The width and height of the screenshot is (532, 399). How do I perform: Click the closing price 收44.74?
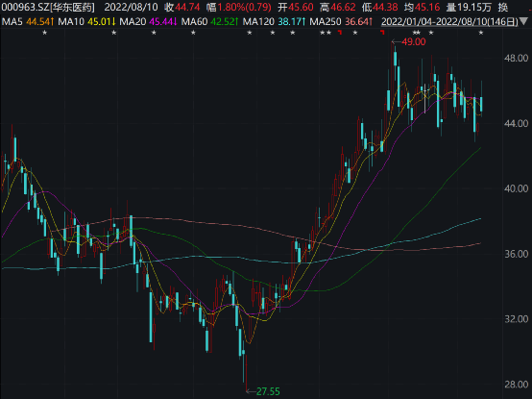(x=182, y=7)
